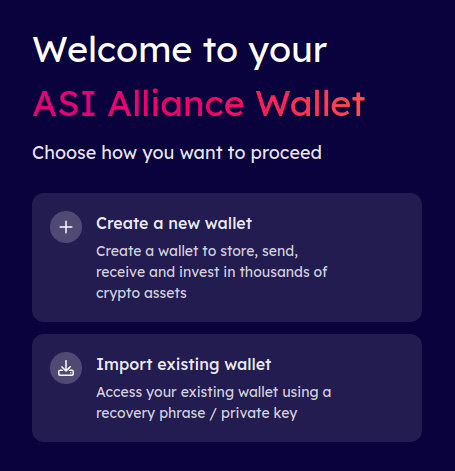
Task: Click the plus icon for new wallet
Action: point(66,227)
